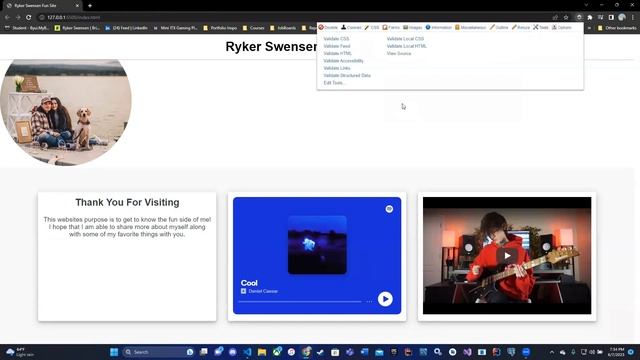The width and height of the screenshot is (640, 360).
Task: Click Validate CSS link
Action: (336, 39)
